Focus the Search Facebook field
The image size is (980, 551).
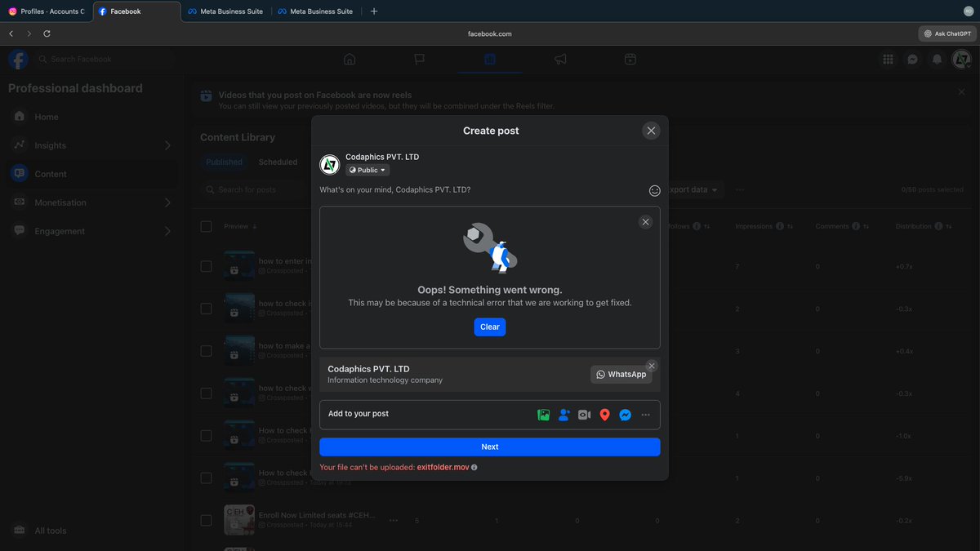coord(104,59)
